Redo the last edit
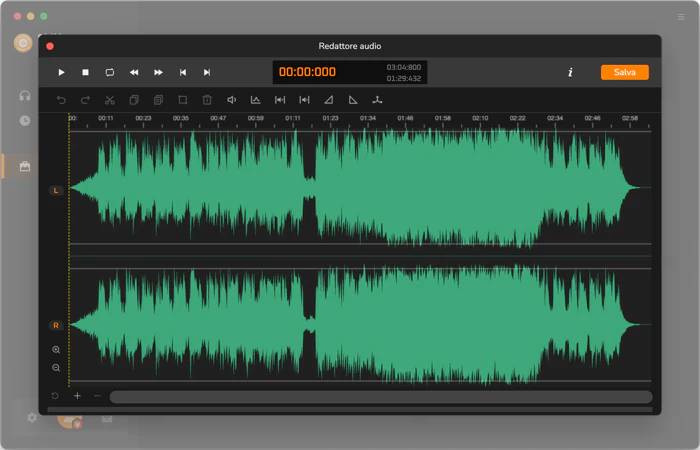This screenshot has width=700, height=450. (x=85, y=100)
